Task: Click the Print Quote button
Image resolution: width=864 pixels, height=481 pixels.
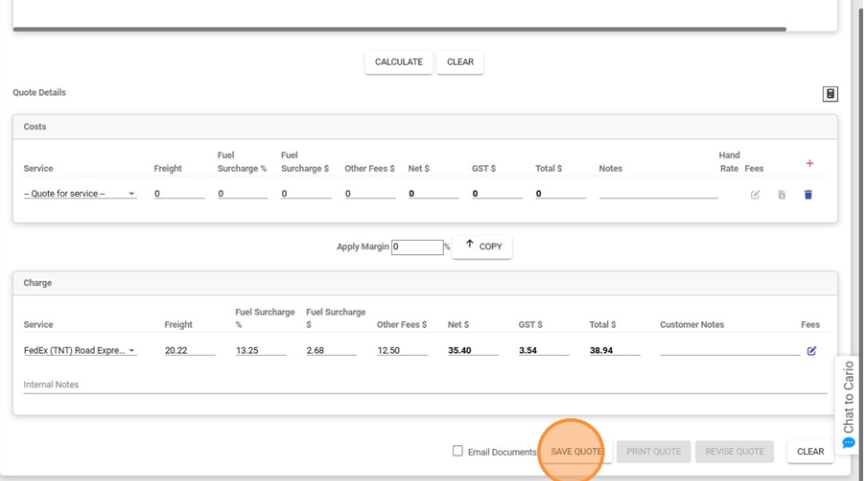Action: [x=653, y=451]
